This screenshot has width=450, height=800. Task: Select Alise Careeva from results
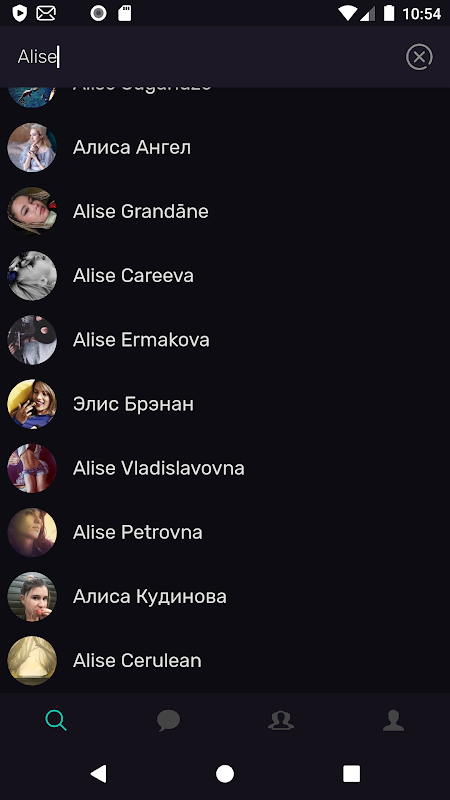click(225, 276)
